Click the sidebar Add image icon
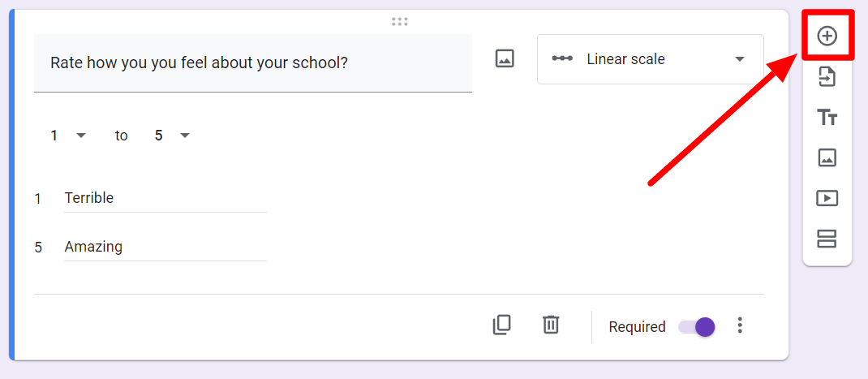Screen dimensions: 868x379 pos(827,158)
